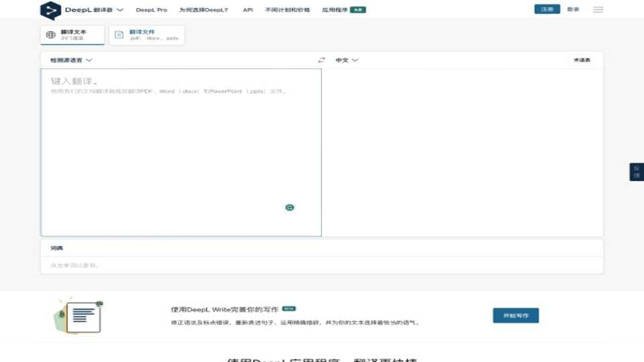
Task: Open the 中文 target language dropdown
Action: pos(347,60)
